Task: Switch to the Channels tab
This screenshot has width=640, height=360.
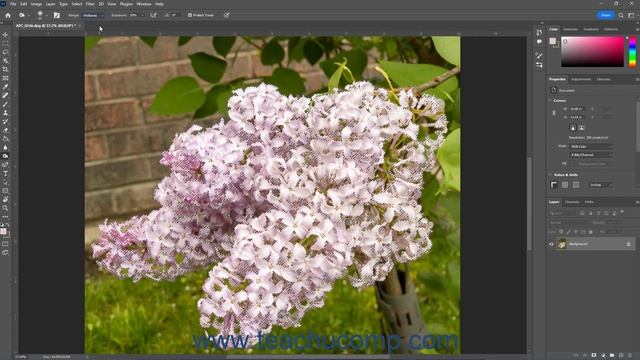Action: tap(572, 202)
